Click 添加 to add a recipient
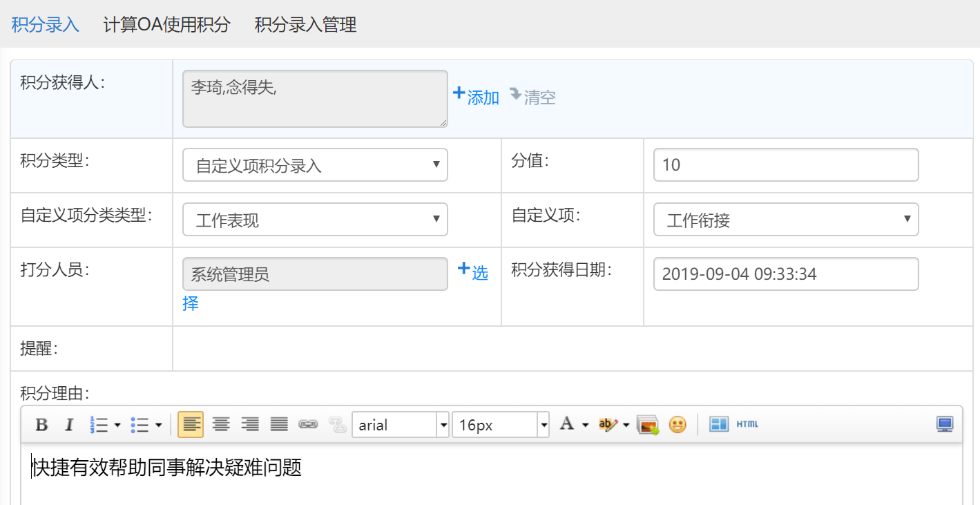Viewport: 980px width, 505px height. pyautogui.click(x=476, y=97)
